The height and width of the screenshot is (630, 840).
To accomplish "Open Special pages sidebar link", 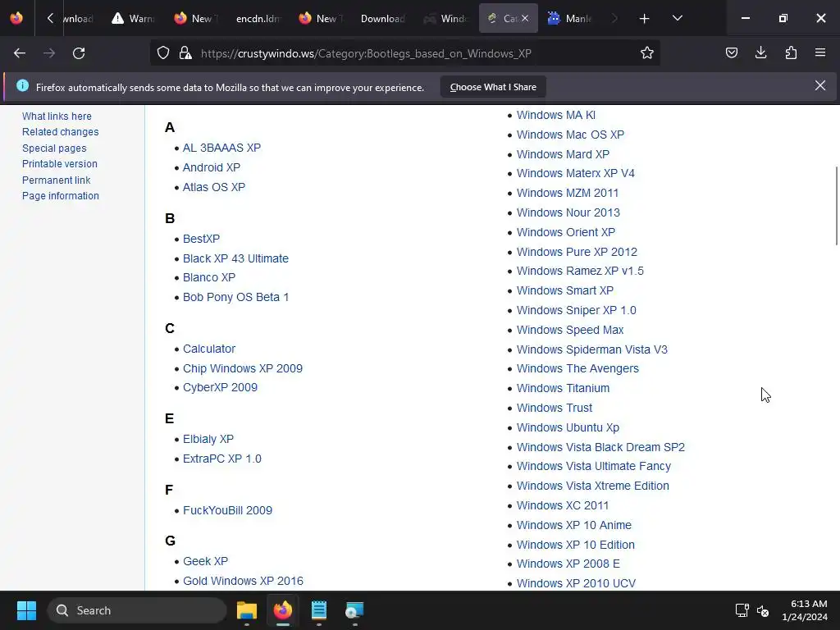I will coord(54,148).
